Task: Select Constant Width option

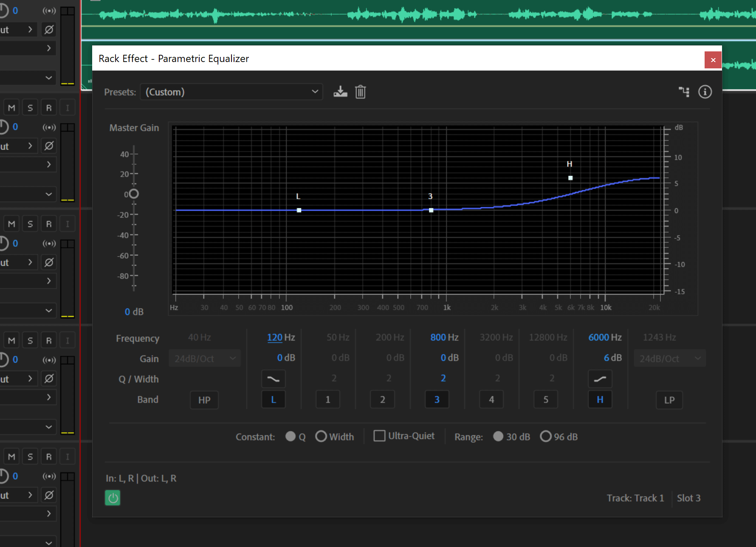Action: [x=321, y=437]
